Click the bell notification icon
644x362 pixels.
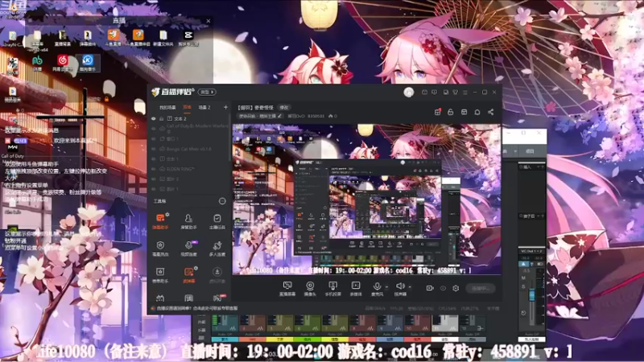(477, 112)
